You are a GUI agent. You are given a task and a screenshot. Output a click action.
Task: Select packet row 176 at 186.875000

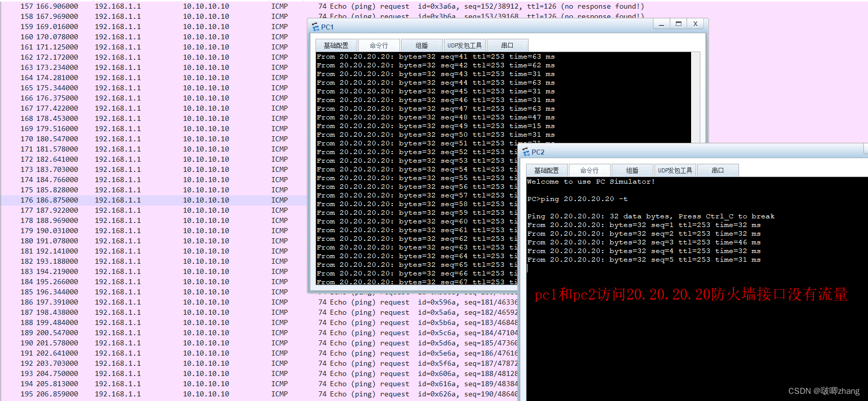click(x=153, y=200)
